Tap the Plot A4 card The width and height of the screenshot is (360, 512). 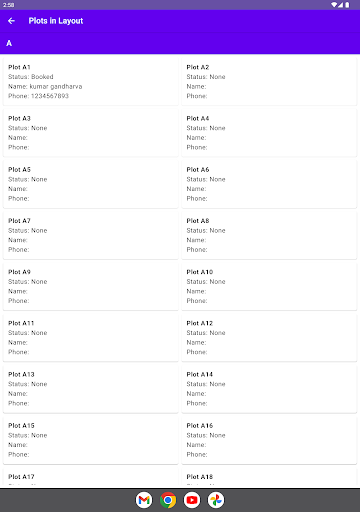pyautogui.click(x=269, y=133)
